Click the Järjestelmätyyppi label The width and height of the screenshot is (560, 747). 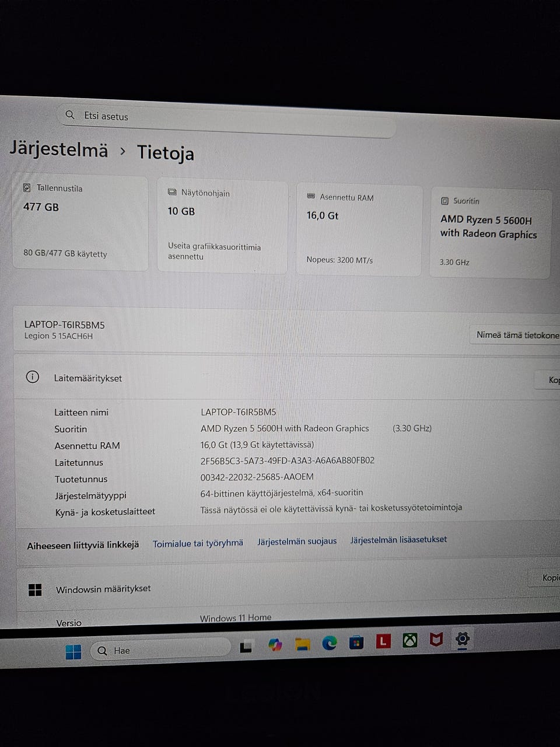coord(90,495)
